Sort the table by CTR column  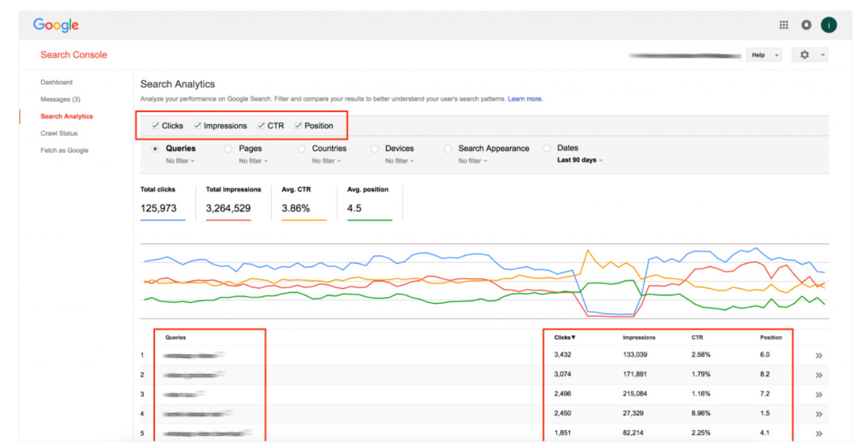[x=697, y=337]
